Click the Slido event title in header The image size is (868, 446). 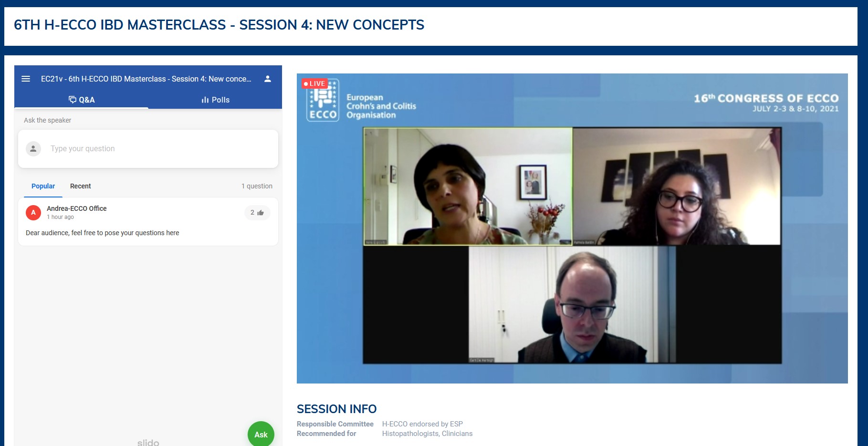point(146,79)
